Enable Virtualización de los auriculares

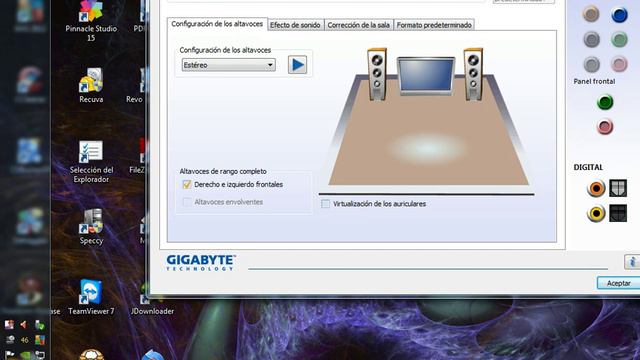[325, 204]
